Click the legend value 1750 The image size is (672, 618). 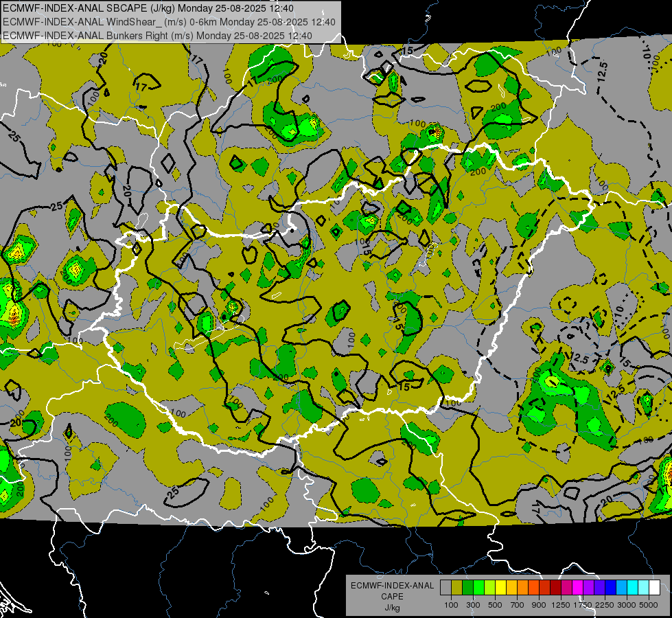click(x=583, y=605)
